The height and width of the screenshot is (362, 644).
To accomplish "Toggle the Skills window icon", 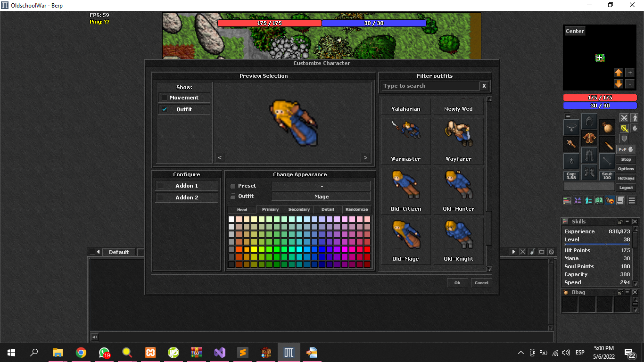I will click(567, 200).
